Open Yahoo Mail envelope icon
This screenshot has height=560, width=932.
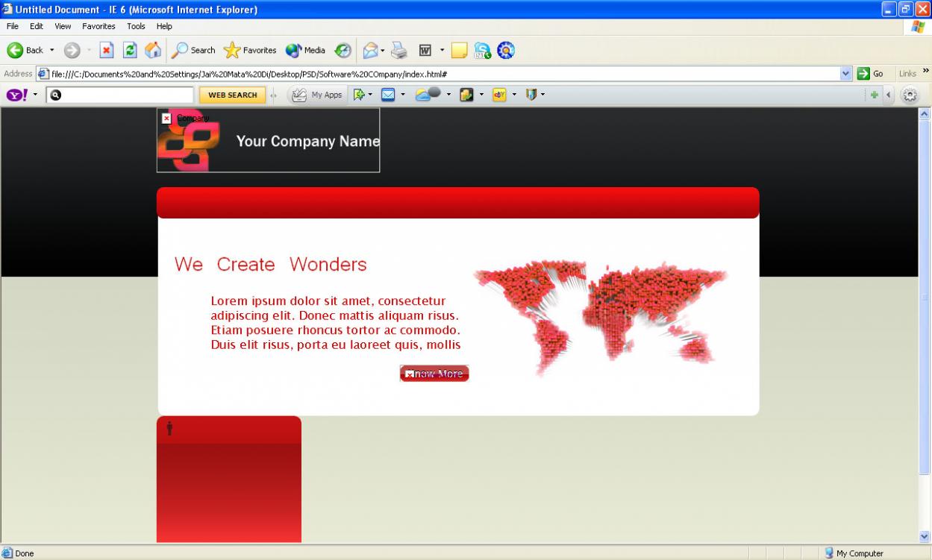pyautogui.click(x=388, y=95)
